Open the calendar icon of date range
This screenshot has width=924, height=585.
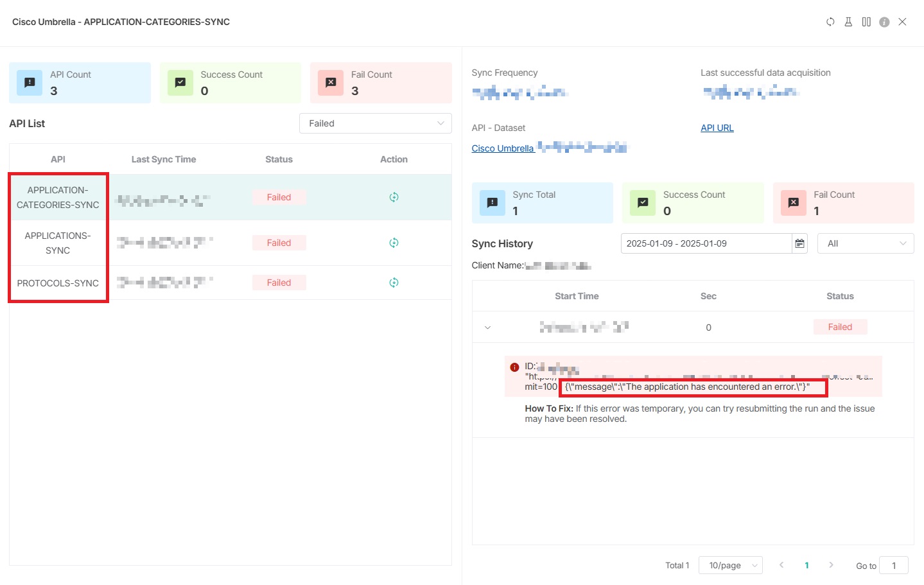pos(800,243)
